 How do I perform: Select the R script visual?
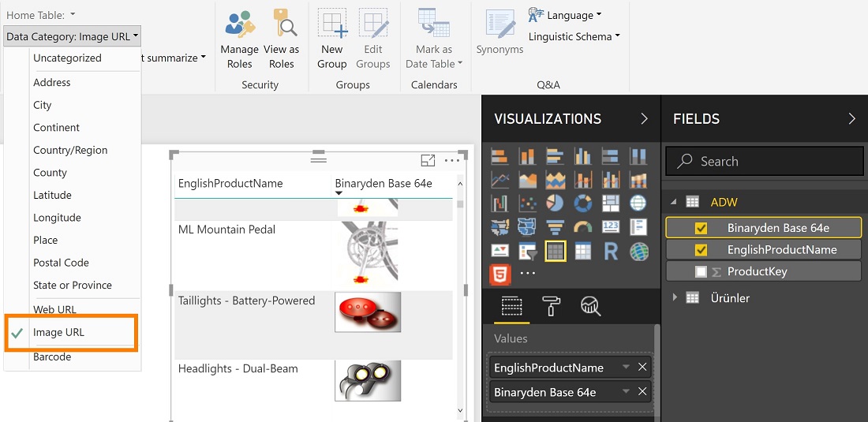tap(611, 251)
